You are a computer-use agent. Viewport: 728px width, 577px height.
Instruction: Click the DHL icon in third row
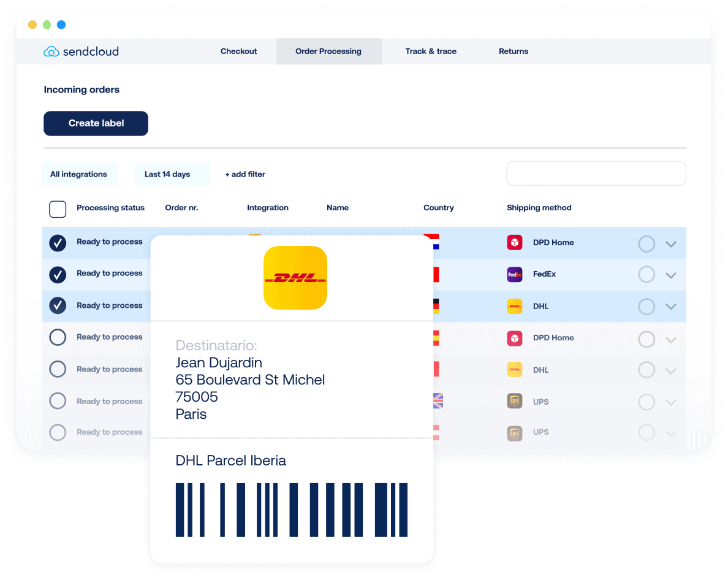pyautogui.click(x=514, y=306)
